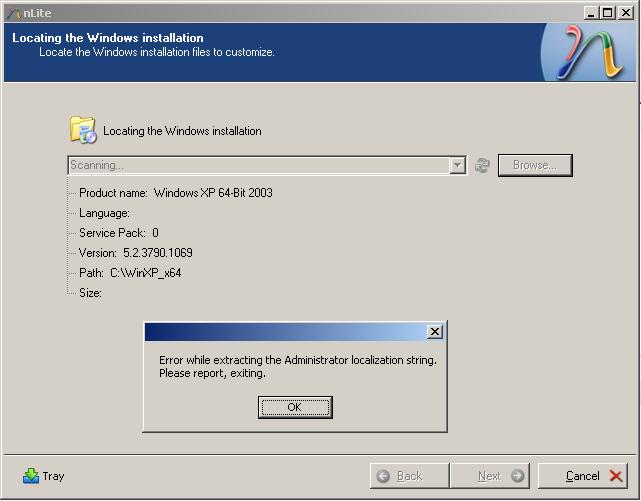The image size is (641, 501).
Task: Click OK in the error dialog
Action: tap(295, 407)
